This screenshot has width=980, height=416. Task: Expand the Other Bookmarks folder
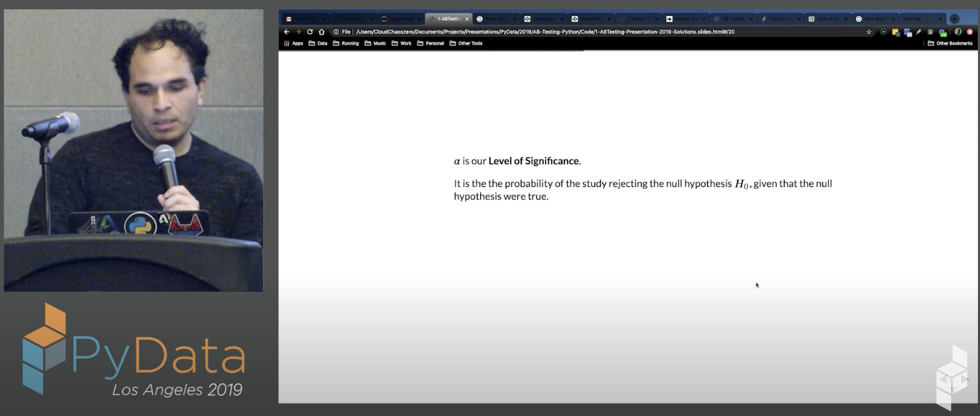tap(951, 43)
